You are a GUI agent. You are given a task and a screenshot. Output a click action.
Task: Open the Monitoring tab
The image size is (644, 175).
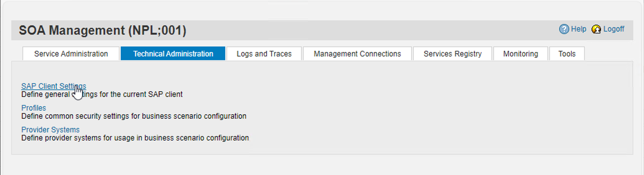520,54
